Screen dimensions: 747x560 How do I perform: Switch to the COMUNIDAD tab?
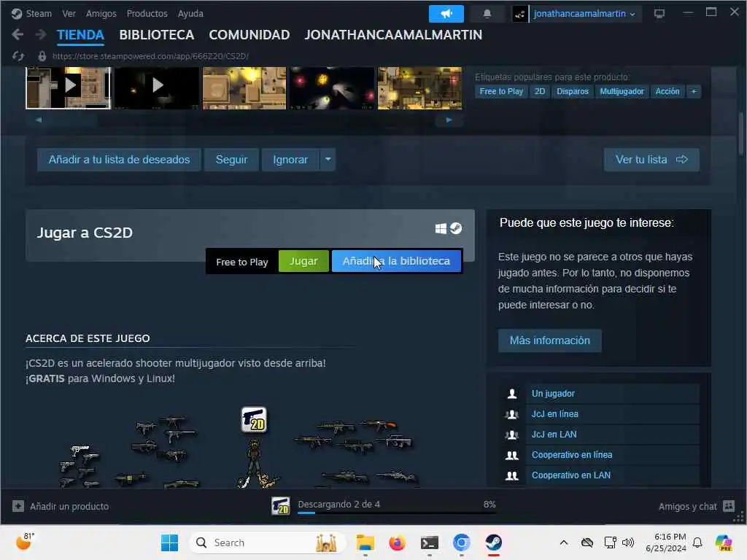click(249, 35)
